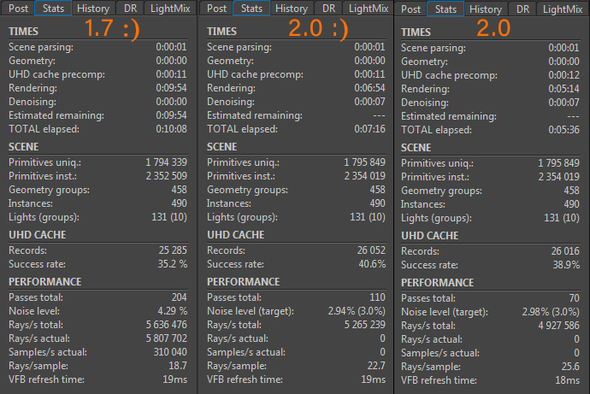Screen dimensions: 590x394
Task: Open the DR tab in the rightmost panel
Action: point(523,9)
